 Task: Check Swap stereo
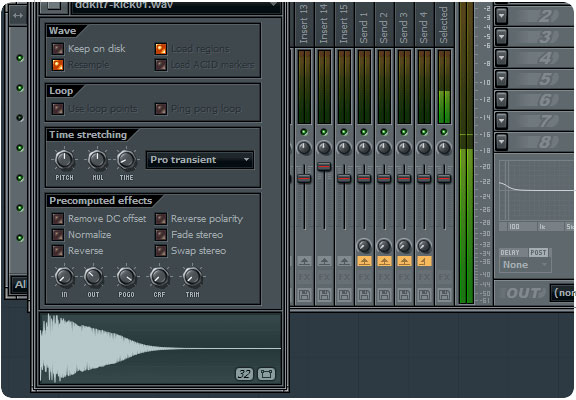[161, 251]
